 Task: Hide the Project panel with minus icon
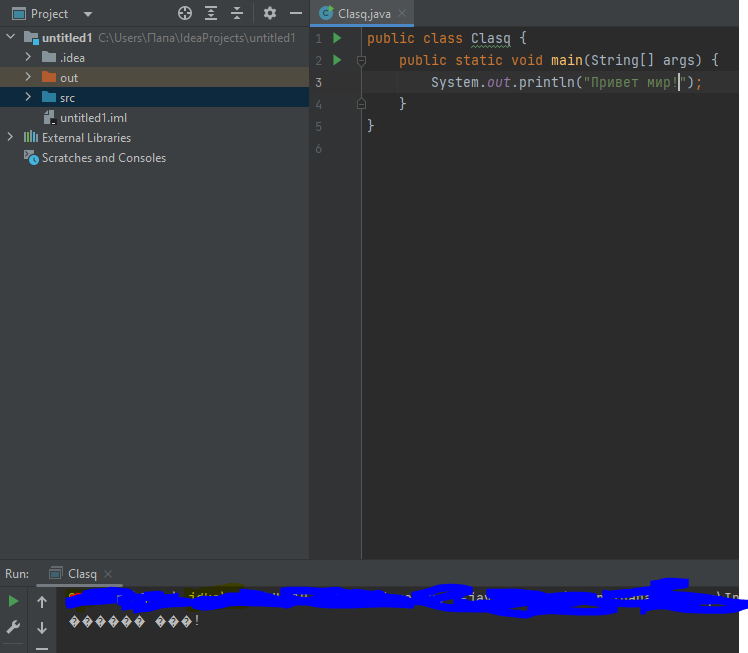pyautogui.click(x=296, y=13)
